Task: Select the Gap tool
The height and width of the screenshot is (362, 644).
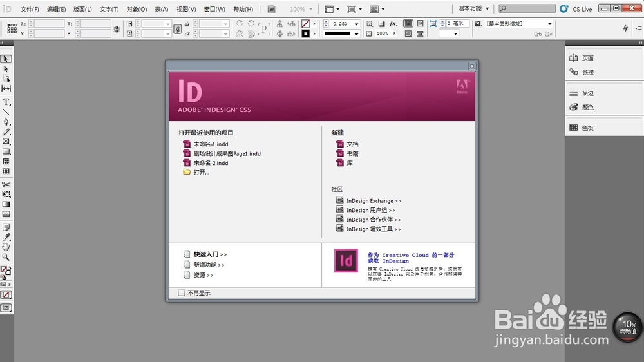Action: tap(6, 88)
